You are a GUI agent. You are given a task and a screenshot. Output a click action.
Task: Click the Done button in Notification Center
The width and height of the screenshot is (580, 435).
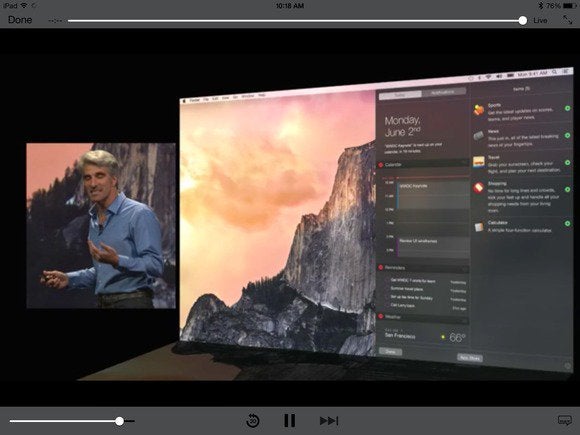(x=390, y=351)
